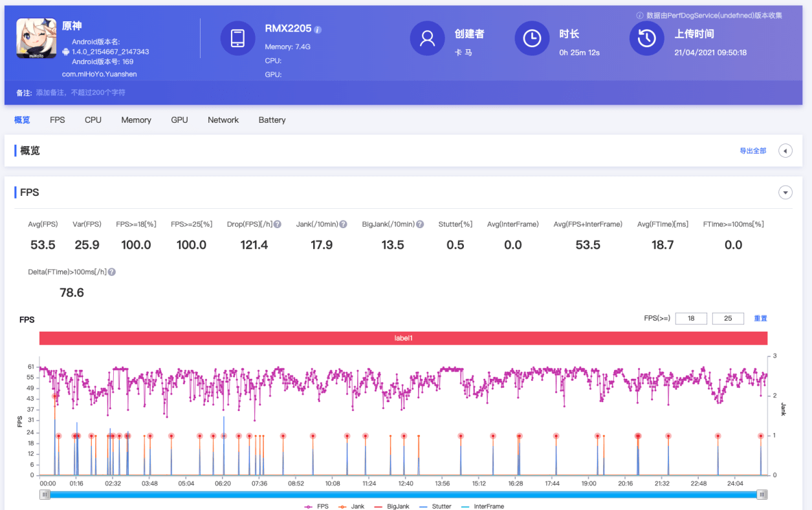Grab the left handle of range slider
The height and width of the screenshot is (510, 812).
pos(45,494)
